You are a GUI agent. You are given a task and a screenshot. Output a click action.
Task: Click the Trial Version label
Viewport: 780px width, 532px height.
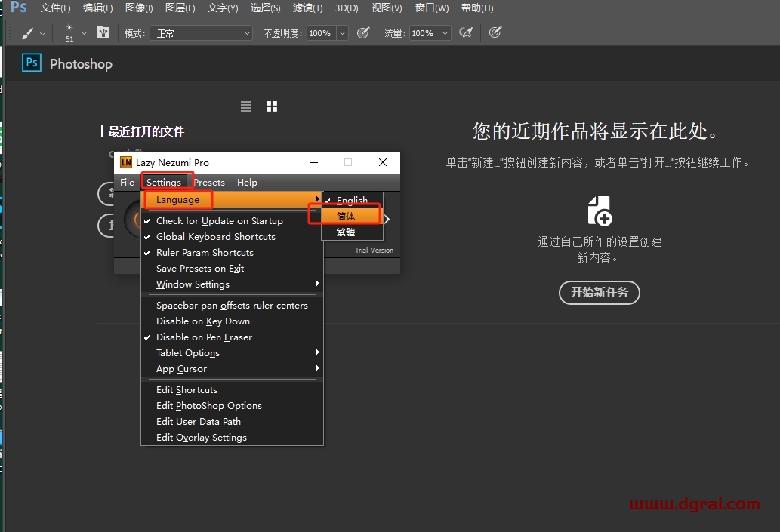click(x=374, y=250)
